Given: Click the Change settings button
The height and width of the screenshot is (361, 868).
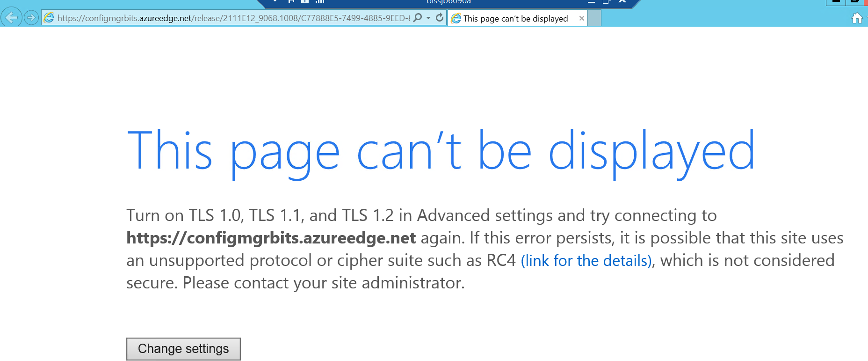Looking at the screenshot, I should (183, 349).
